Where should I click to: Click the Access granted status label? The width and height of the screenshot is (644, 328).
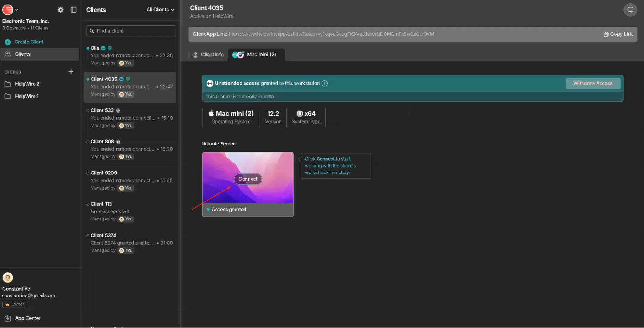229,210
